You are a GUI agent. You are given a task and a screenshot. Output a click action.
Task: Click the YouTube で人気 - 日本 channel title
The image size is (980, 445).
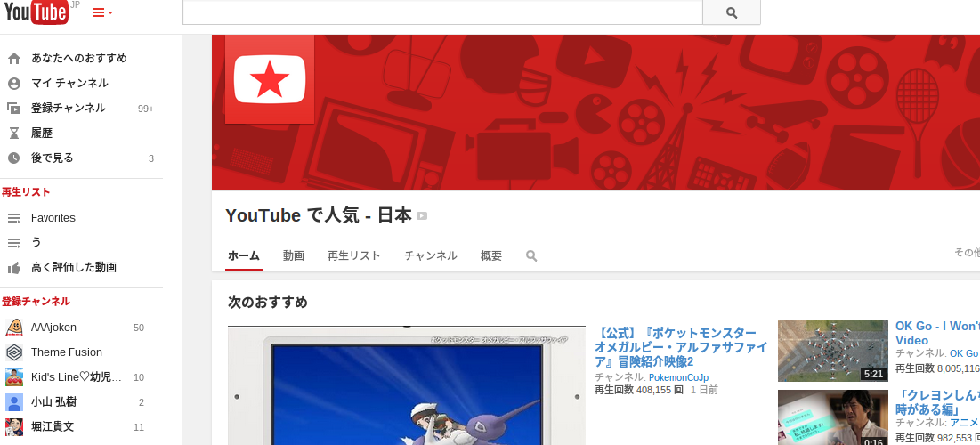coord(319,215)
